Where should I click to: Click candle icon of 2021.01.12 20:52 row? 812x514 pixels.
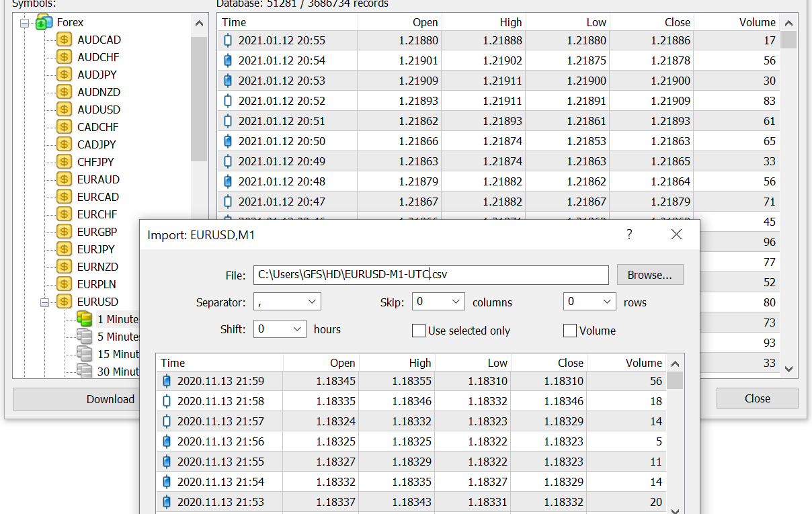[228, 101]
